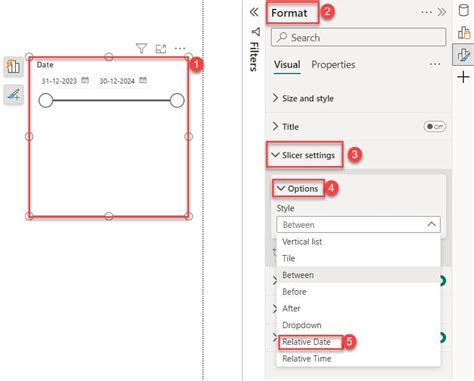This screenshot has width=474, height=381.
Task: Choose Vertical list style
Action: tap(358, 242)
